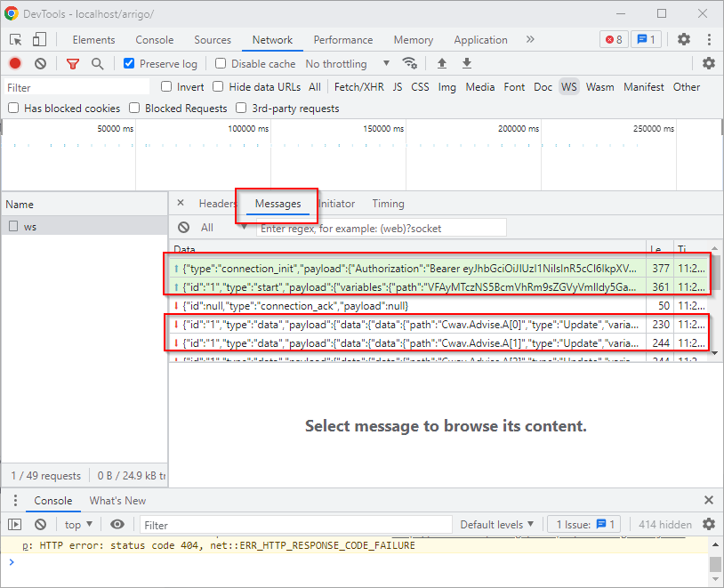This screenshot has width=724, height=588.
Task: Open the 1 issue badge in toolbar
Action: (x=646, y=40)
